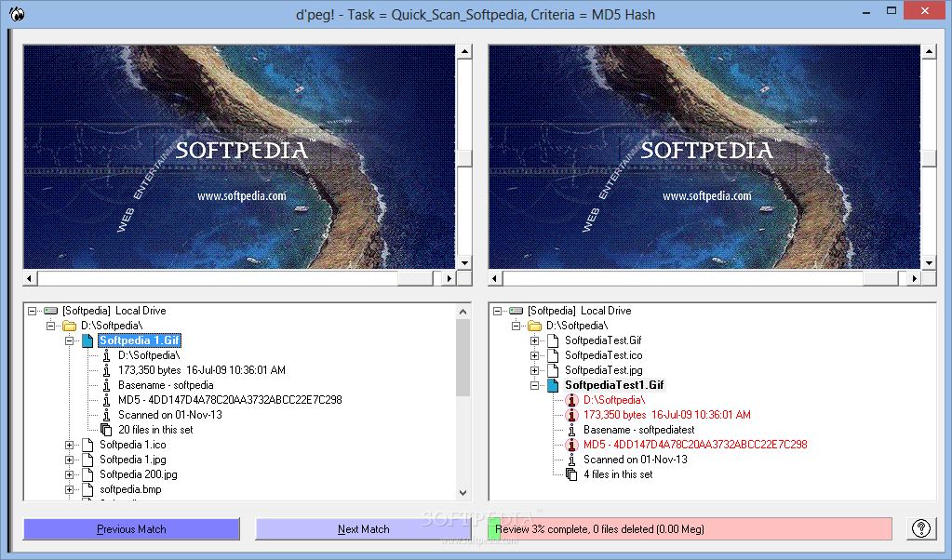
Task: Expand the SoftpediaTest.Gif node
Action: [534, 340]
